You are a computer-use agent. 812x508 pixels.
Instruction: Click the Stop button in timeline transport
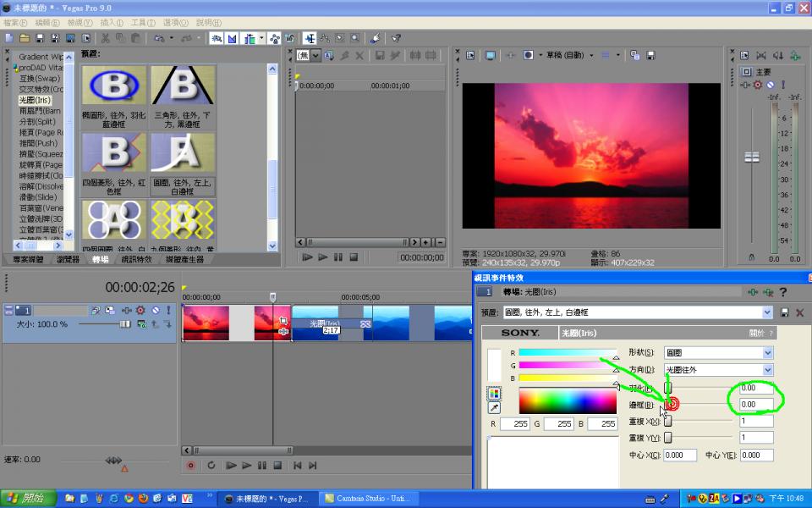277,465
